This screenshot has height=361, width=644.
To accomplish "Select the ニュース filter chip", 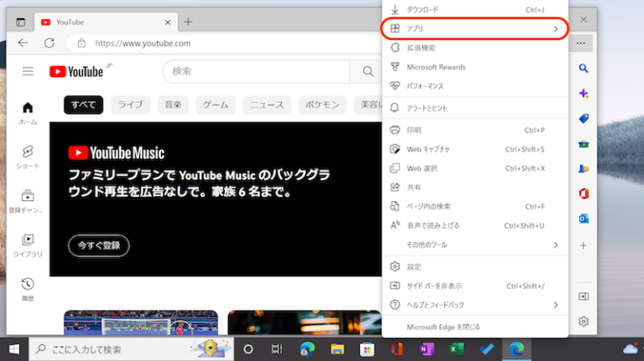I will [x=267, y=105].
